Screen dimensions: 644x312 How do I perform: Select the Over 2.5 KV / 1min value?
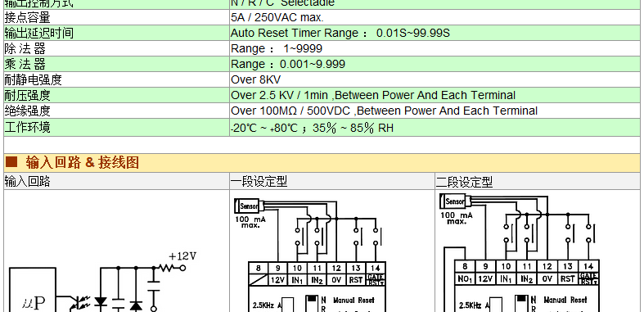(x=373, y=95)
